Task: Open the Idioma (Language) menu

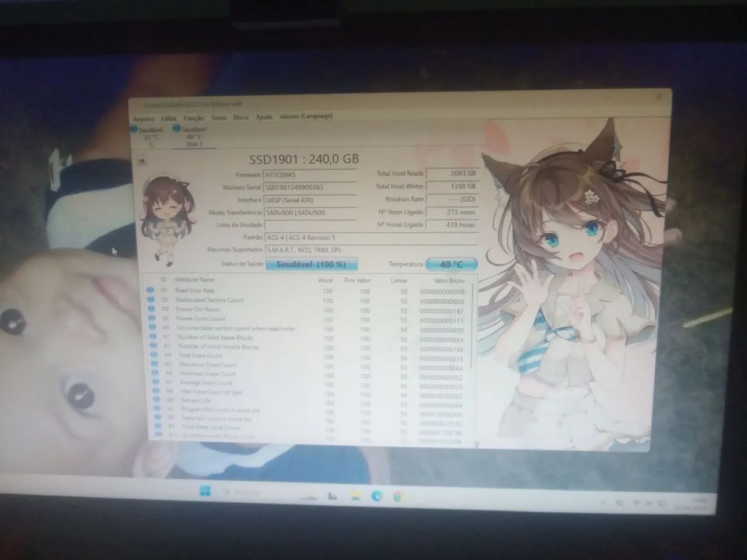Action: pyautogui.click(x=306, y=116)
